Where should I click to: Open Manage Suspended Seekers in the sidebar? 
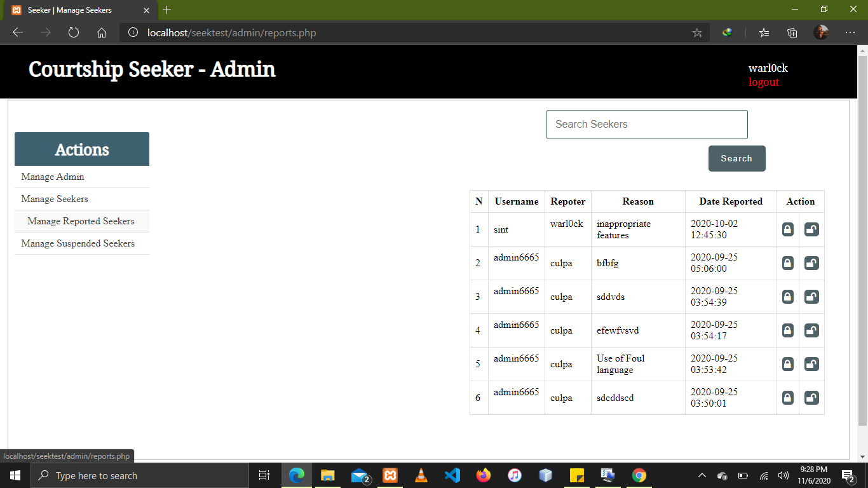point(82,243)
